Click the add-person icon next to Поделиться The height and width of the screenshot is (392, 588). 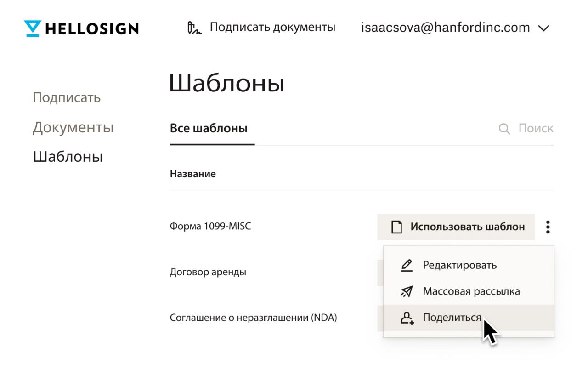pyautogui.click(x=407, y=317)
